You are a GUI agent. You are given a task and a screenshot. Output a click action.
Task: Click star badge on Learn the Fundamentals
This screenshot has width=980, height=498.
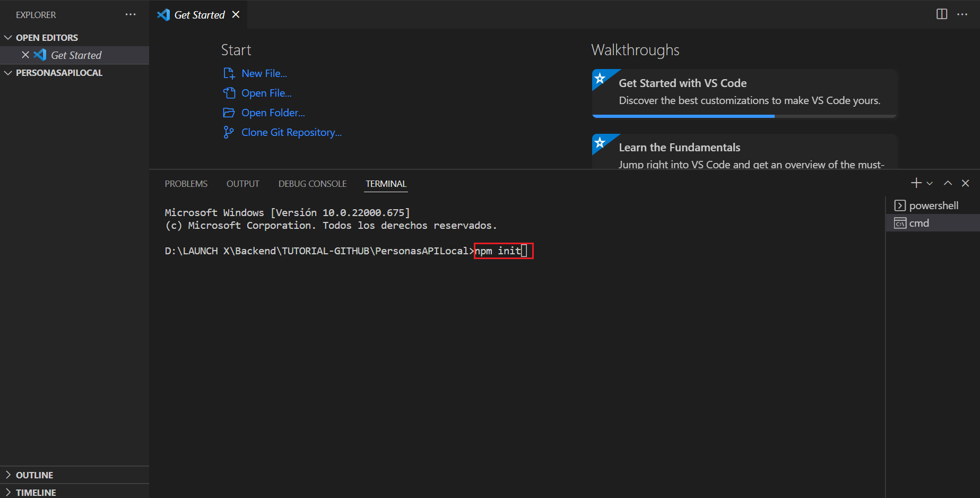click(x=600, y=143)
